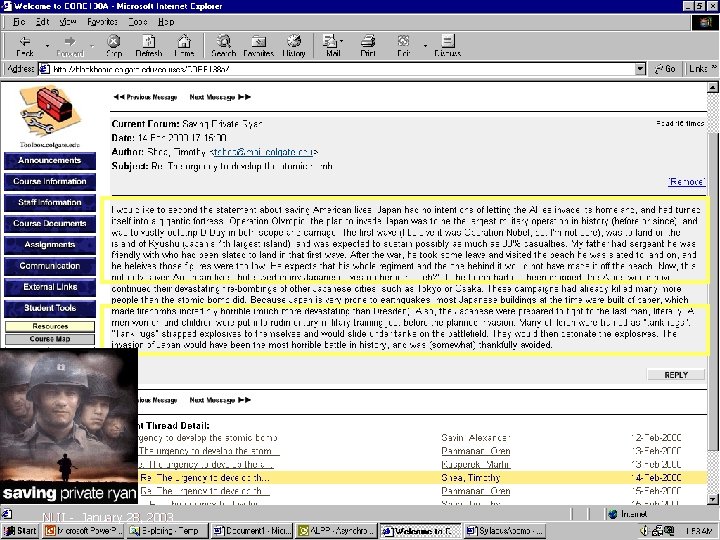Click the Back toolbar button
The width and height of the screenshot is (720, 540).
25,46
